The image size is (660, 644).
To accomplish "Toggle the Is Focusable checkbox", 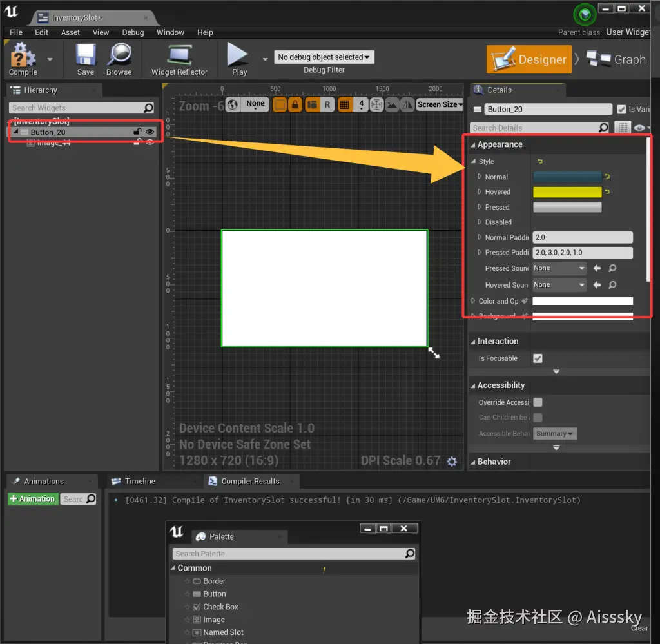I will [x=538, y=358].
